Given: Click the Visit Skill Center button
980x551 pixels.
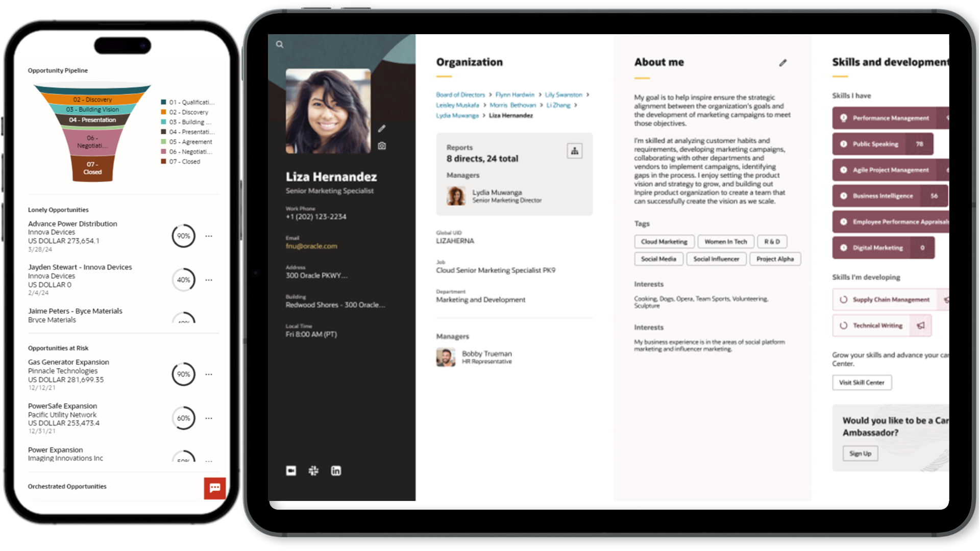Looking at the screenshot, I should coord(862,382).
